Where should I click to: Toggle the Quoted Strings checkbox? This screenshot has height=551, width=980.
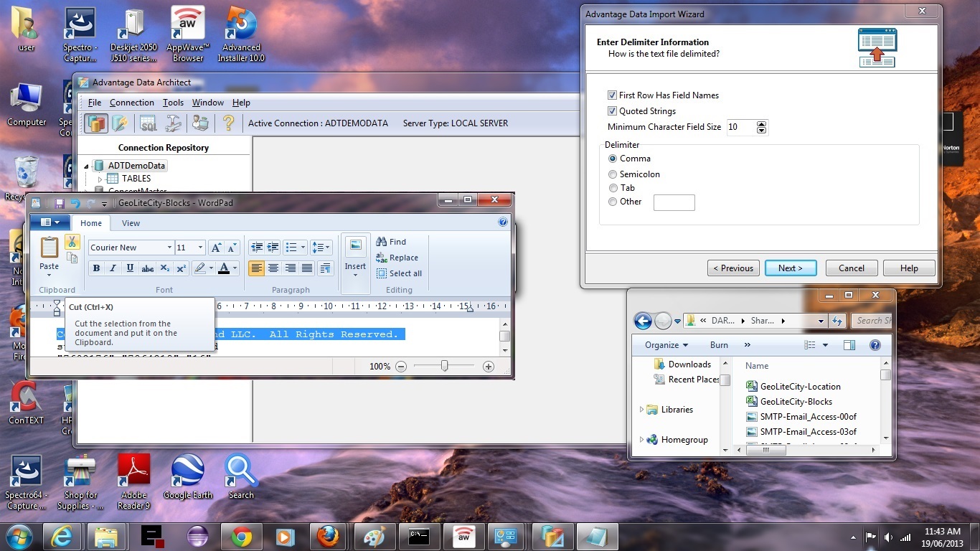point(612,111)
